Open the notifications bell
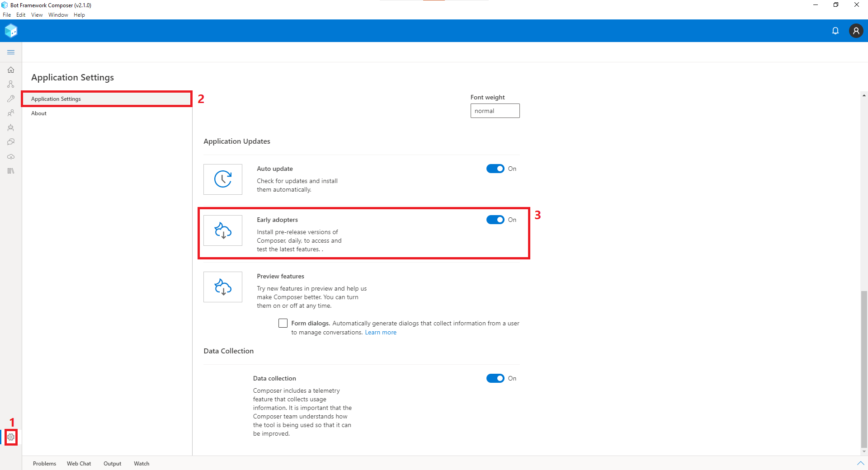 (835, 31)
